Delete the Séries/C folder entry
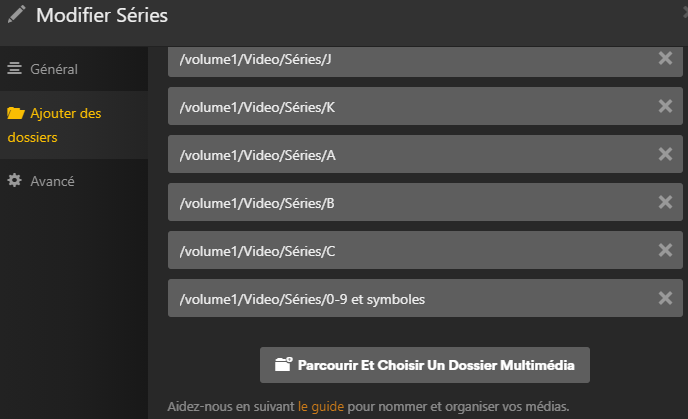The height and width of the screenshot is (419, 688). point(665,250)
